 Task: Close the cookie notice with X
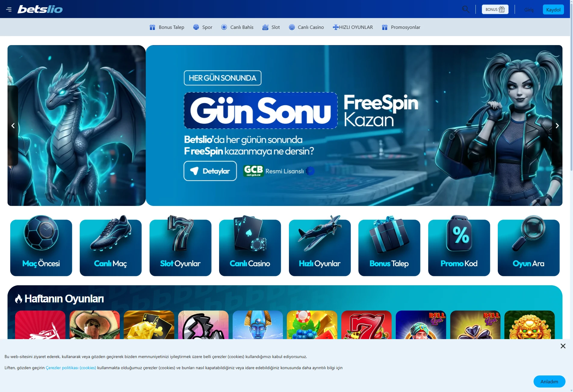click(x=563, y=346)
